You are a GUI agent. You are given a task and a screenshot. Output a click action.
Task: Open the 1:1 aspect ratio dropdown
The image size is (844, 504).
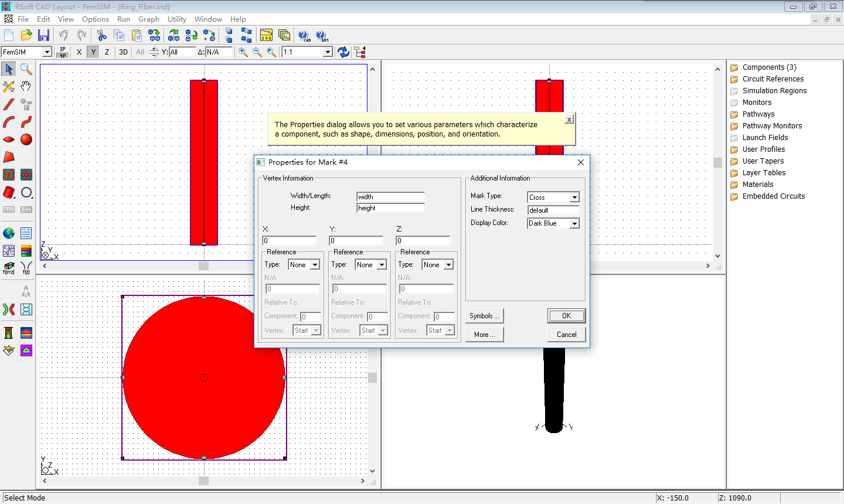point(328,52)
